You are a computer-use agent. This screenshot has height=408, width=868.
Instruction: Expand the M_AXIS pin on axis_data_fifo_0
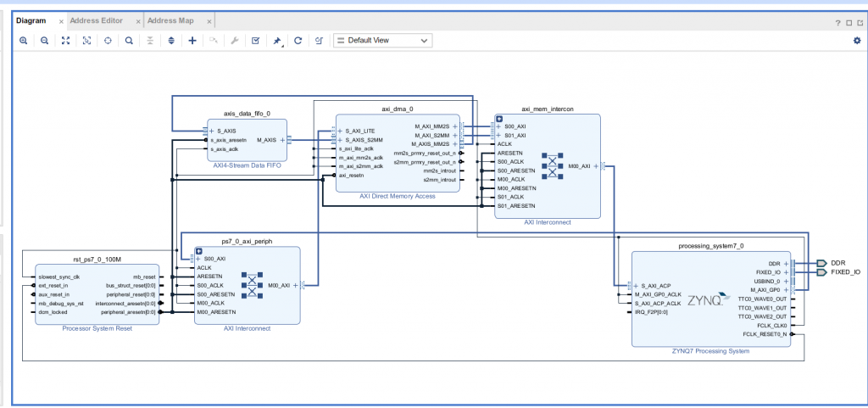click(x=282, y=140)
